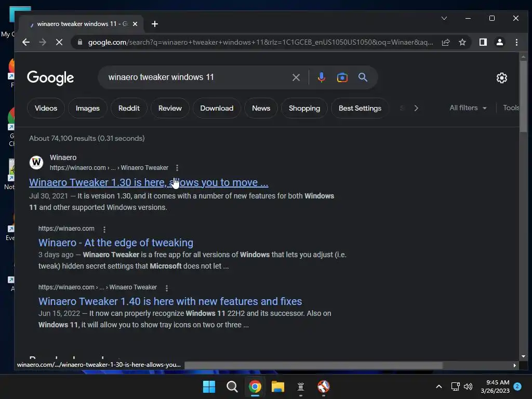Click the address bar URL
Image resolution: width=532 pixels, height=399 pixels.
click(260, 42)
